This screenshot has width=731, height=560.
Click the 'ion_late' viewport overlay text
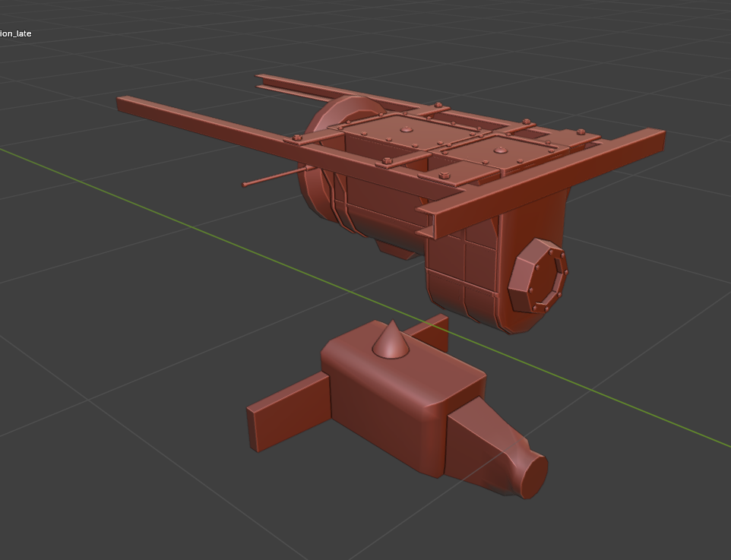[x=15, y=33]
